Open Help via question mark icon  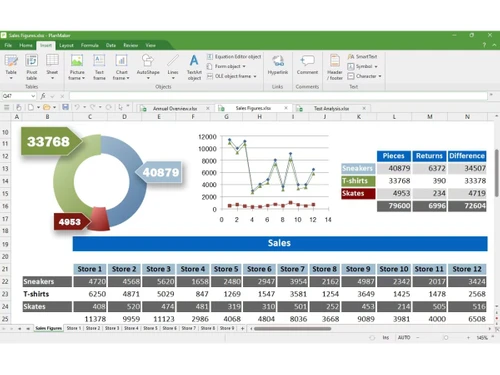tap(484, 45)
